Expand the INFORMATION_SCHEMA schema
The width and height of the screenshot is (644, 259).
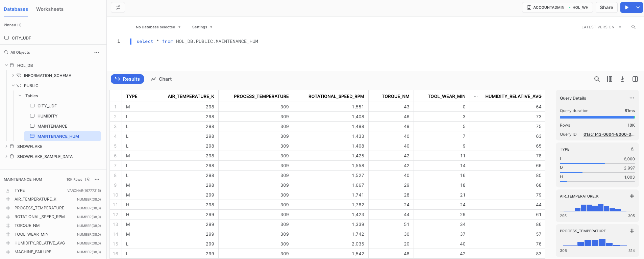point(13,75)
